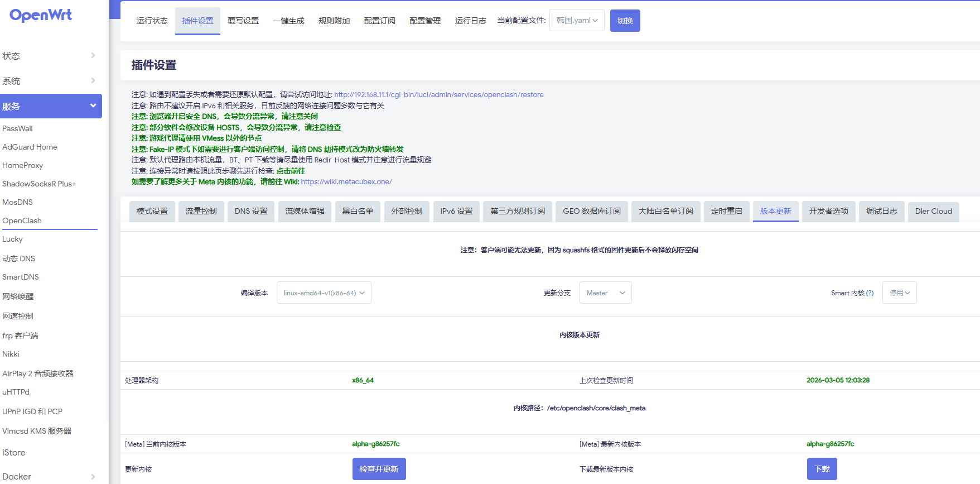Open iStore in the sidebar
The width and height of the screenshot is (980, 484).
[x=13, y=453]
